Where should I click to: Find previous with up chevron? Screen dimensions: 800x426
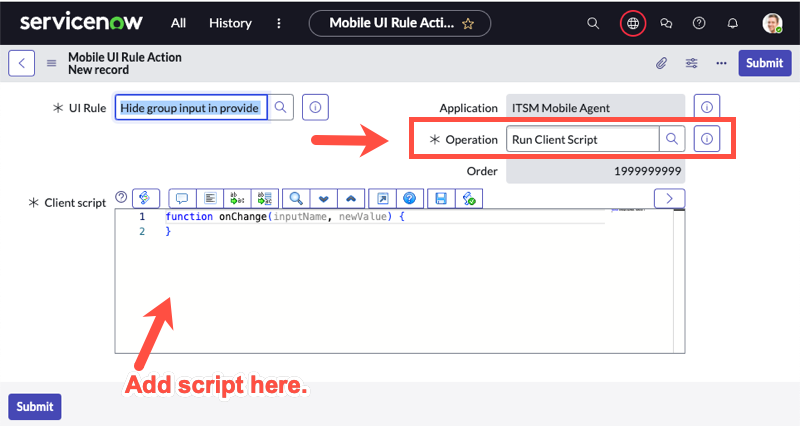coord(351,198)
